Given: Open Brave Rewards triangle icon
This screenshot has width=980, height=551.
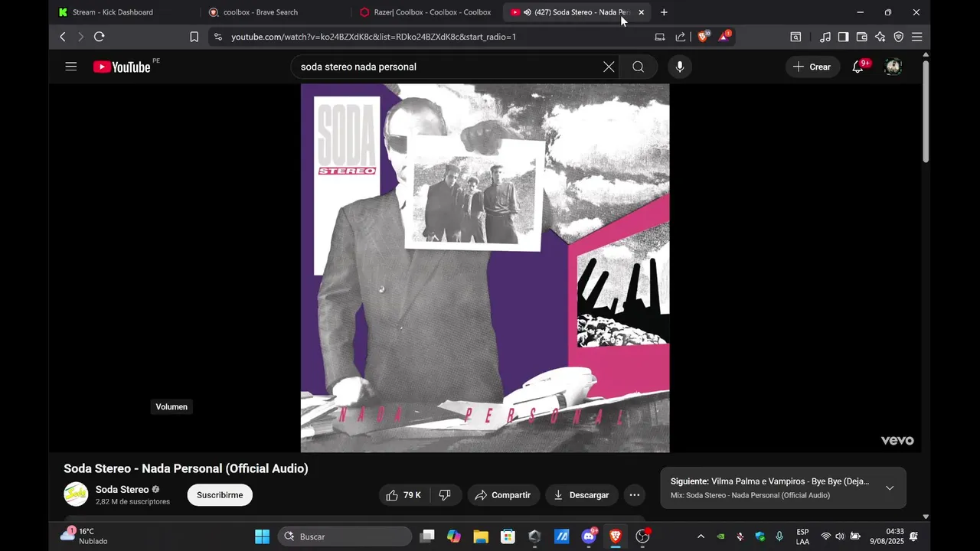Looking at the screenshot, I should [x=724, y=36].
